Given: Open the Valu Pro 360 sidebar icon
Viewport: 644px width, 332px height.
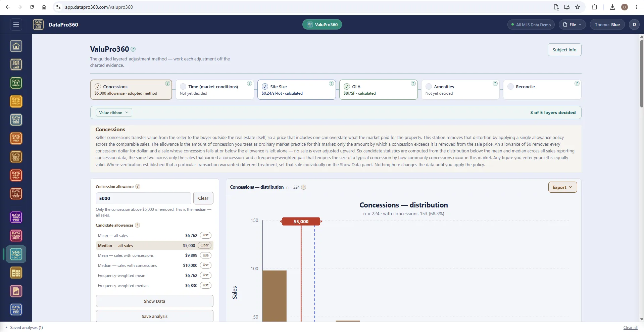Looking at the screenshot, I should coord(16,254).
